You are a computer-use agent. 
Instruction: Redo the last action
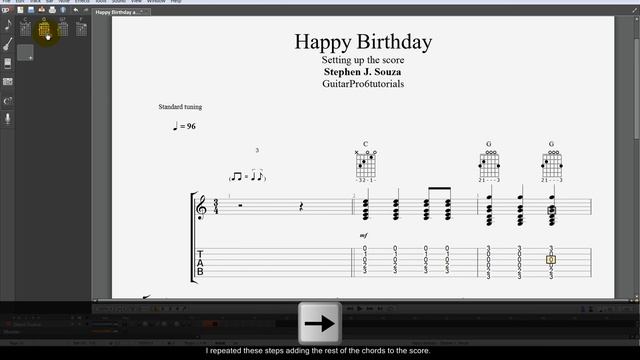pos(86,10)
